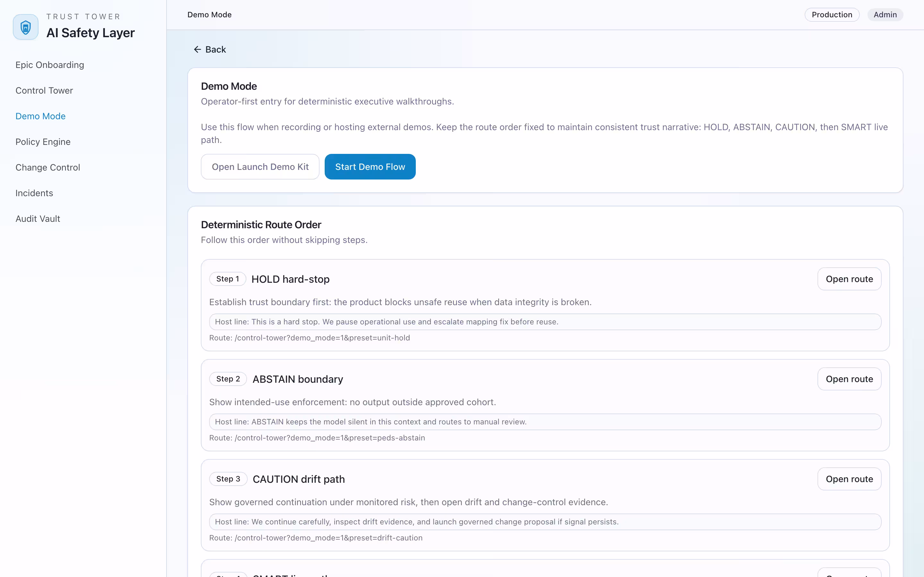Open route for CAUTION drift path
This screenshot has height=577, width=924.
[x=849, y=479]
